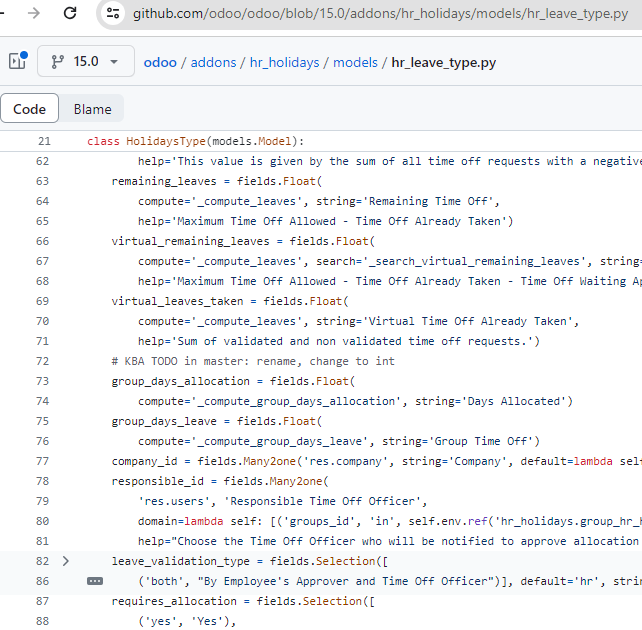642x630 pixels.
Task: Select the hr_leave_type.py file name
Action: (x=443, y=63)
